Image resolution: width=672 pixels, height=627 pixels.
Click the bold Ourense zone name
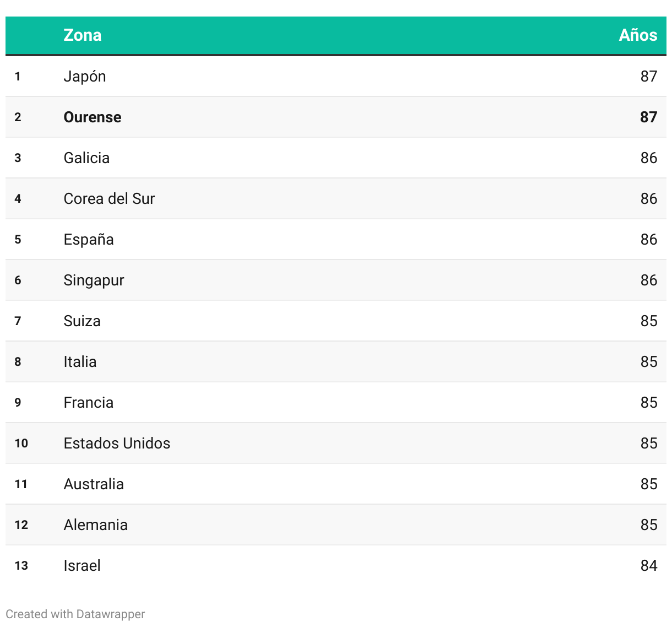[x=93, y=117]
